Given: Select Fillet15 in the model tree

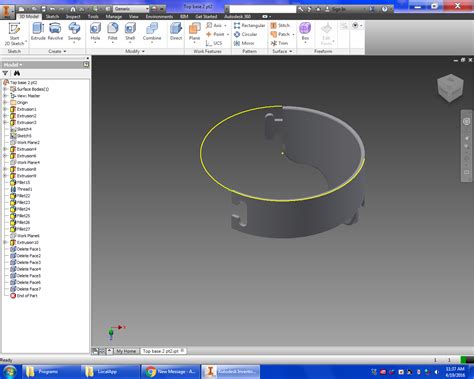Looking at the screenshot, I should (23, 182).
